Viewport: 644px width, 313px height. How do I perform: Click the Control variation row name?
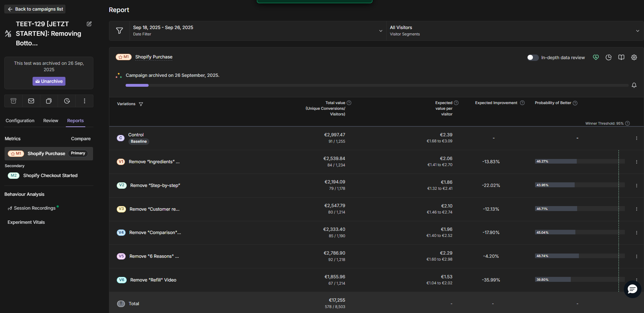136,135
